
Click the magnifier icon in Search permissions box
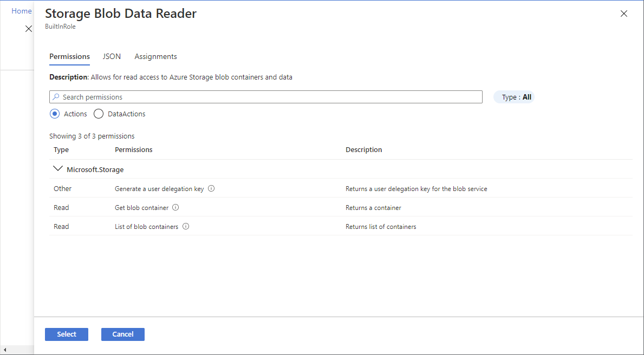[56, 96]
